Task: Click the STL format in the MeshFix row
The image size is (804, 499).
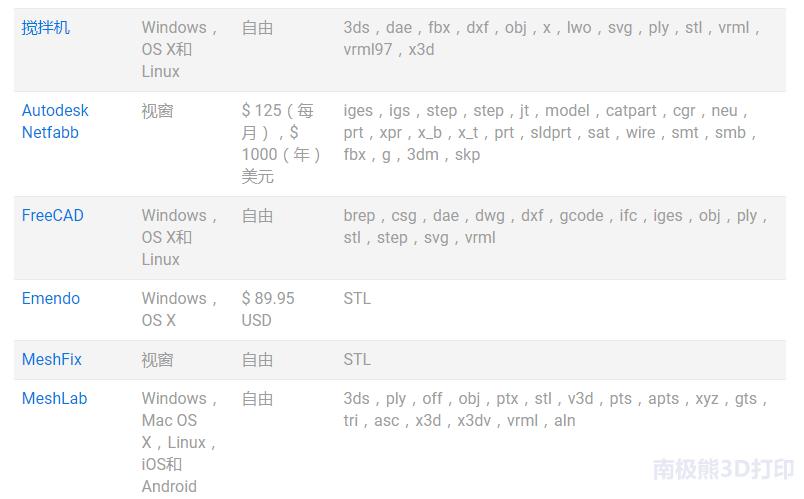Action: pos(357,359)
